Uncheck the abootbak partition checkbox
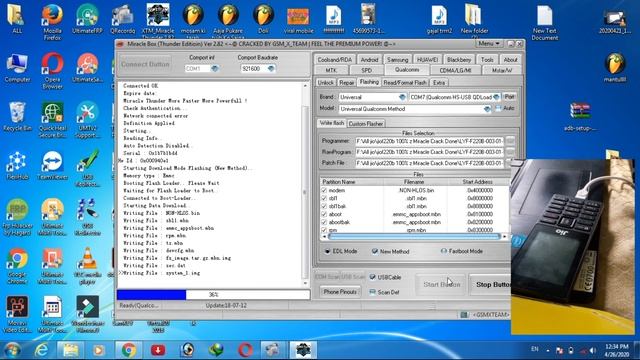640x360 pixels. pos(324,222)
